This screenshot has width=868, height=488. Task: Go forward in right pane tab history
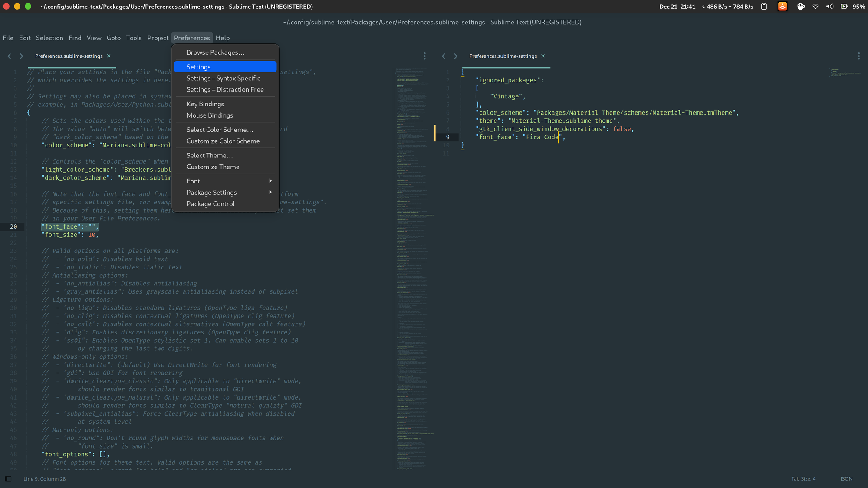(x=455, y=56)
